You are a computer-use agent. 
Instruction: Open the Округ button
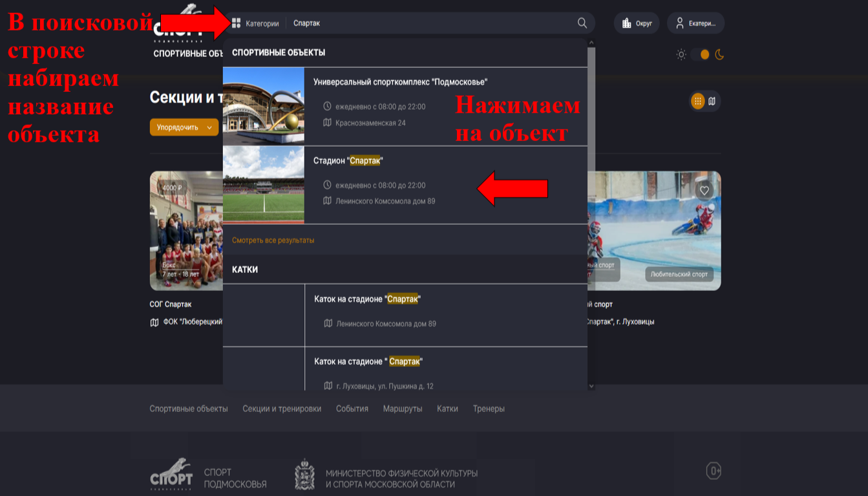[x=637, y=23]
